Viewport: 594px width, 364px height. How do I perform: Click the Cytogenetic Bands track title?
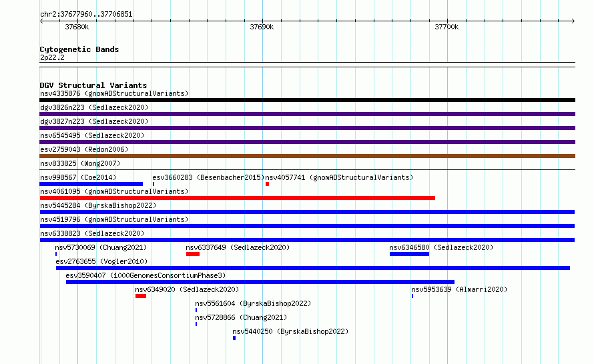point(79,49)
